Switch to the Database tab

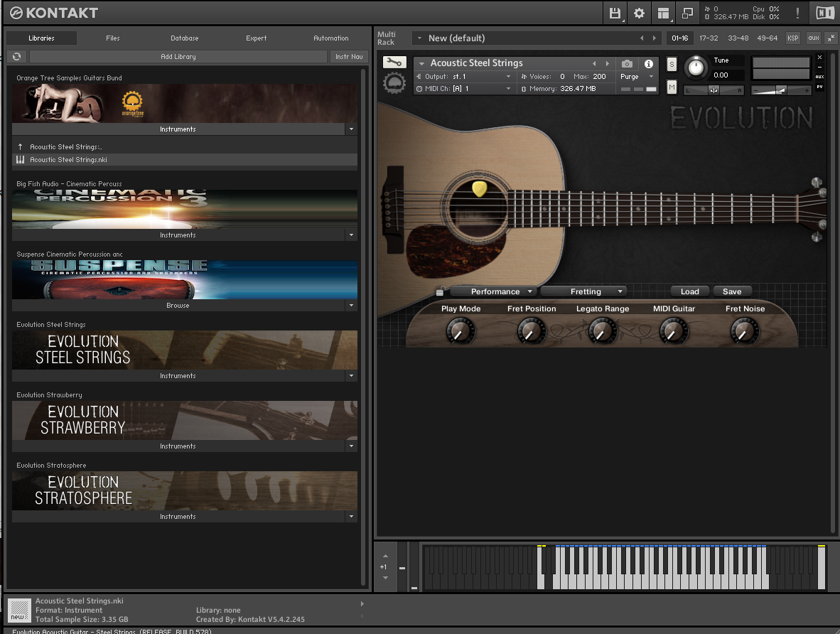185,38
